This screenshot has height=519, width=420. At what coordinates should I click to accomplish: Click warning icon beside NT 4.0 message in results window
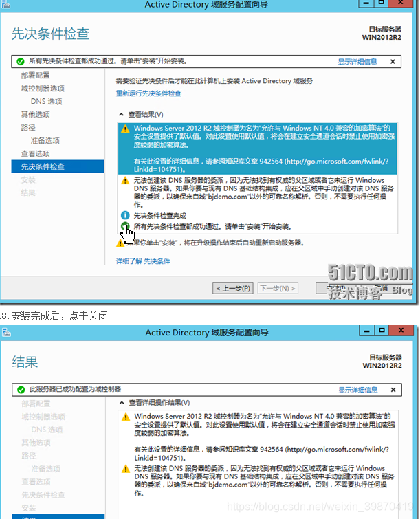tap(126, 417)
